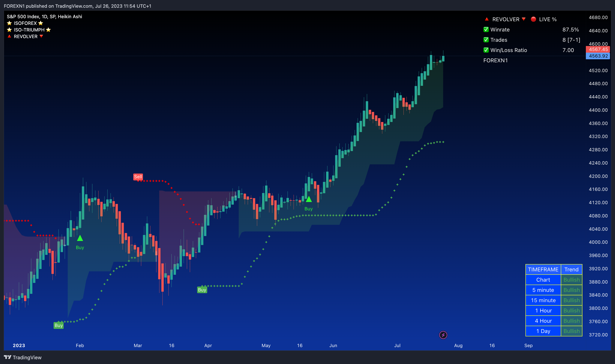Click the red LIVE % circle icon
Screen dimensions: 615x364
pyautogui.click(x=533, y=19)
